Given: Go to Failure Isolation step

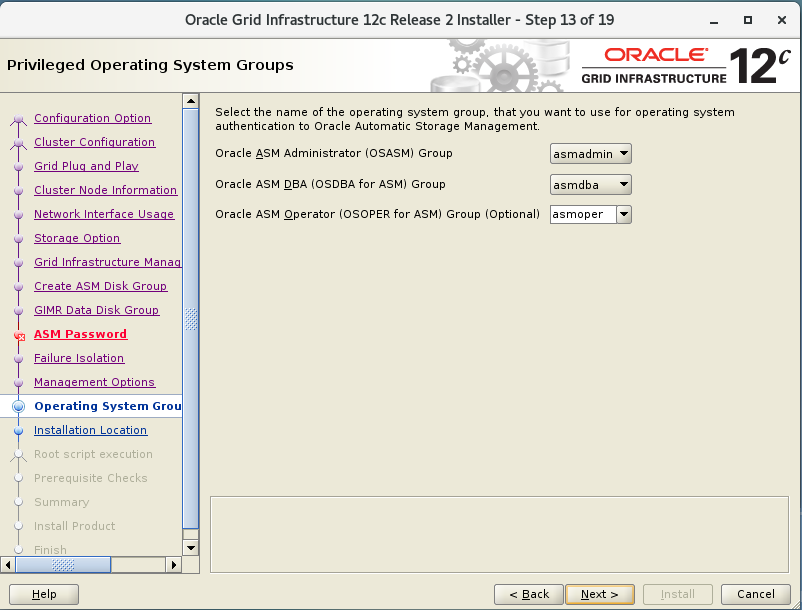Looking at the screenshot, I should tap(79, 358).
